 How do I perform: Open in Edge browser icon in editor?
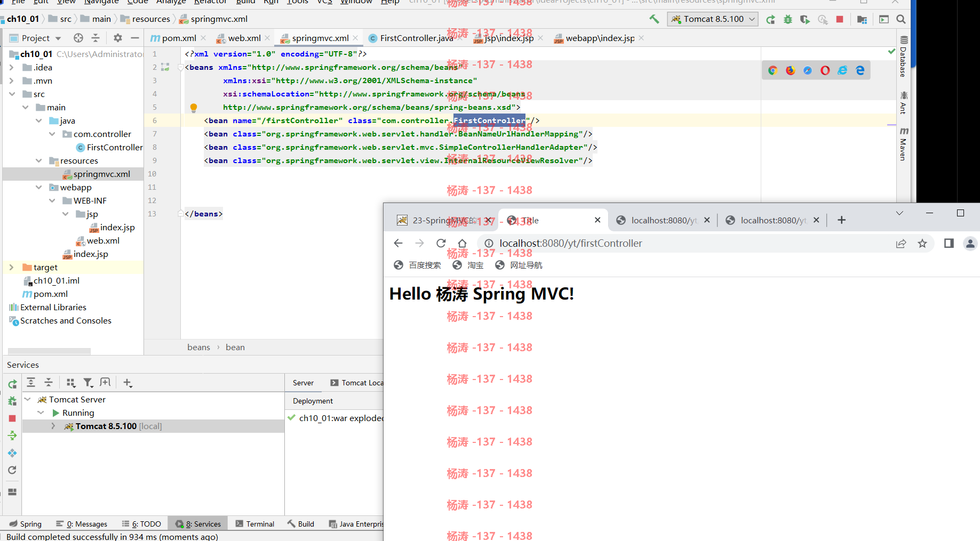860,70
